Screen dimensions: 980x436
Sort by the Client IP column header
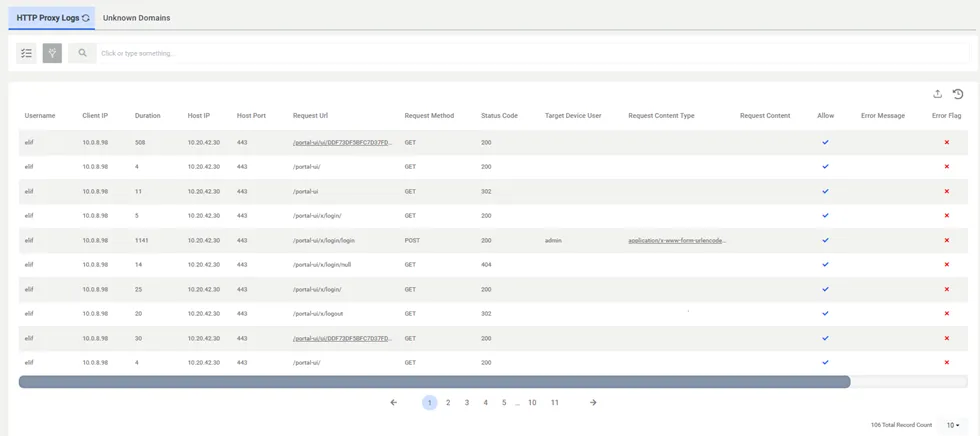coord(95,116)
